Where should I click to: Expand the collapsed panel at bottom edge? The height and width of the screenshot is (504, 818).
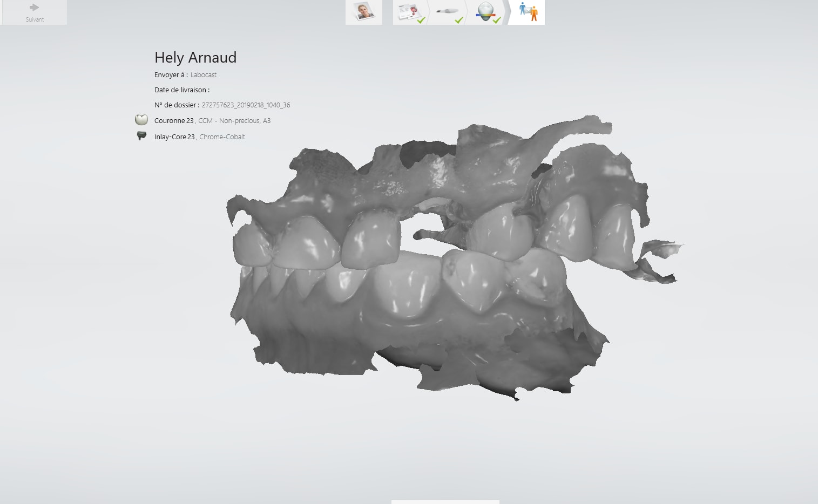pos(445,501)
